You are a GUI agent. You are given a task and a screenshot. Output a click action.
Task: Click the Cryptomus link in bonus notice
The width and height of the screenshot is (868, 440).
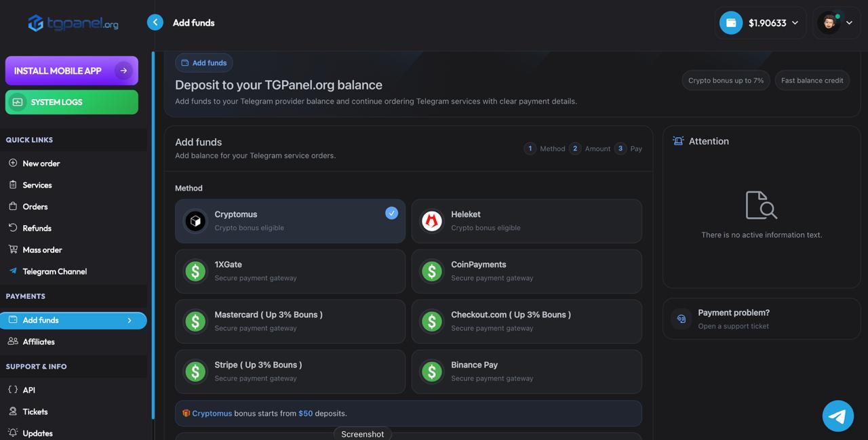pyautogui.click(x=212, y=414)
